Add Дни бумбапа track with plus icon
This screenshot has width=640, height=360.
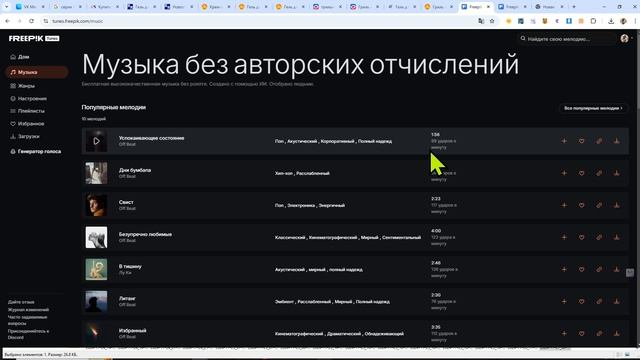564,173
